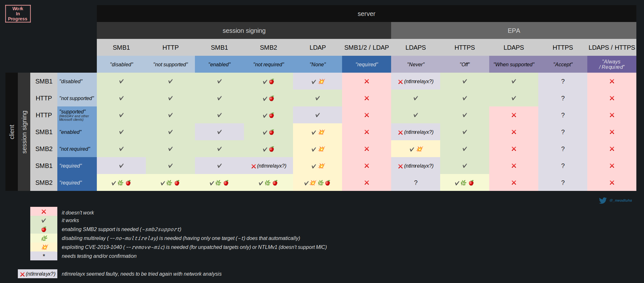Click the leaf icon in the legend
The image size is (644, 283).
[x=44, y=238]
